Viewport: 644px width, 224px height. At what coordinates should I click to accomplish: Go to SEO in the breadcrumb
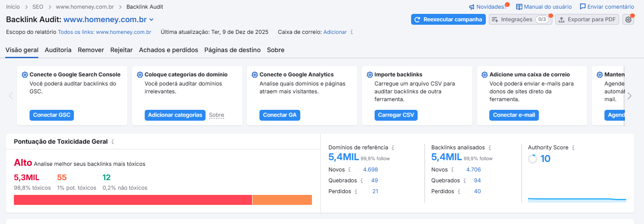click(x=38, y=7)
